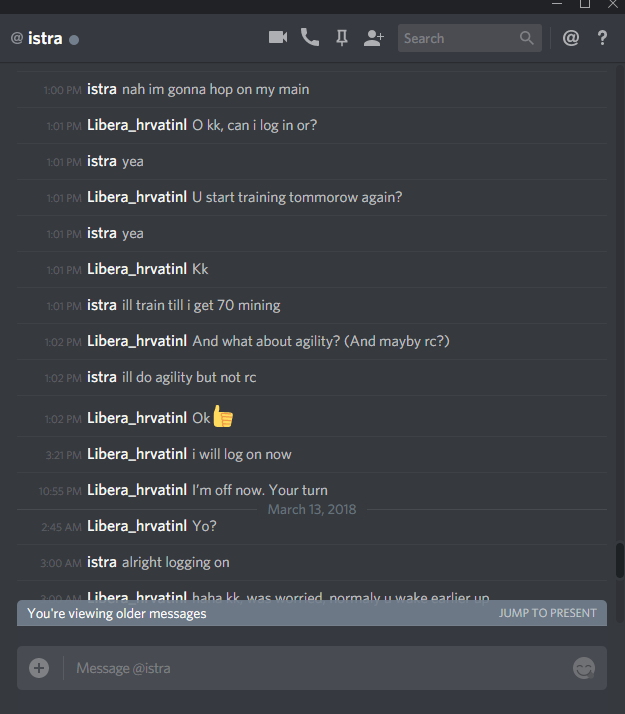Click the 'i will log on now' message

coord(242,454)
